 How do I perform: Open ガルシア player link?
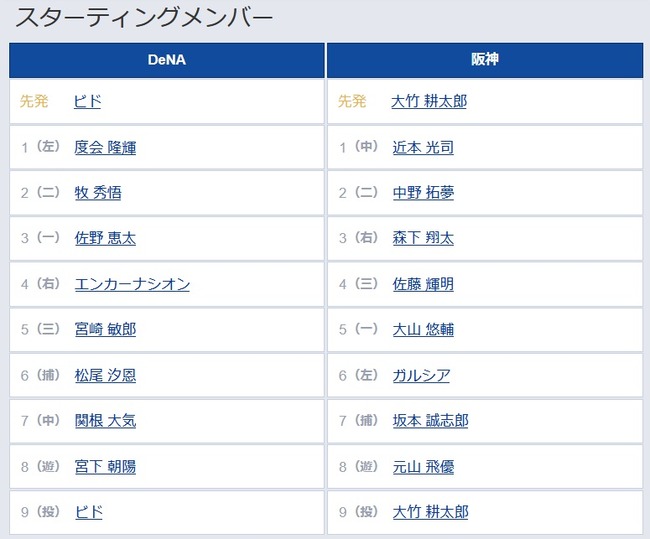[x=421, y=375]
